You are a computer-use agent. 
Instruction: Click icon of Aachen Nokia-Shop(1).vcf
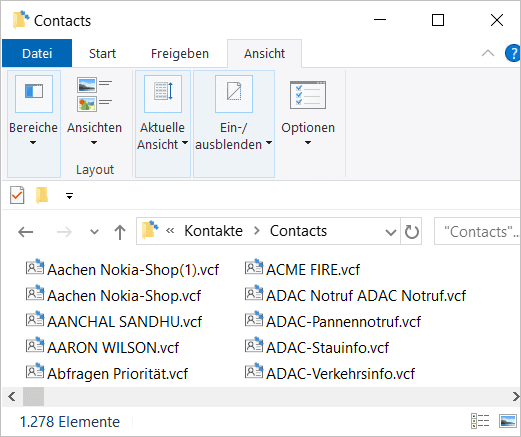tap(35, 267)
